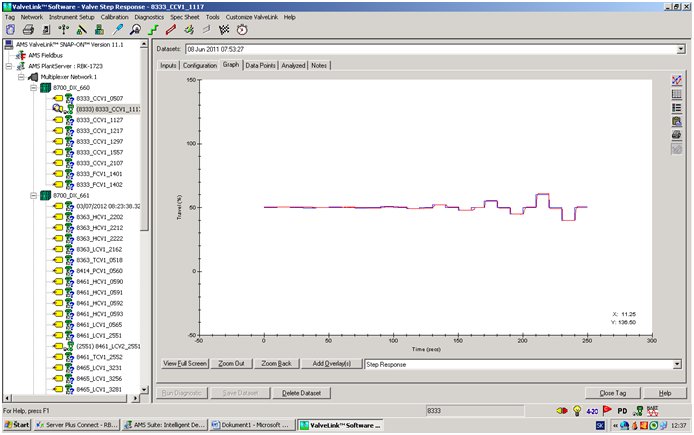
Task: Click the blue screwdriver toolbar icon
Action: (x=118, y=30)
